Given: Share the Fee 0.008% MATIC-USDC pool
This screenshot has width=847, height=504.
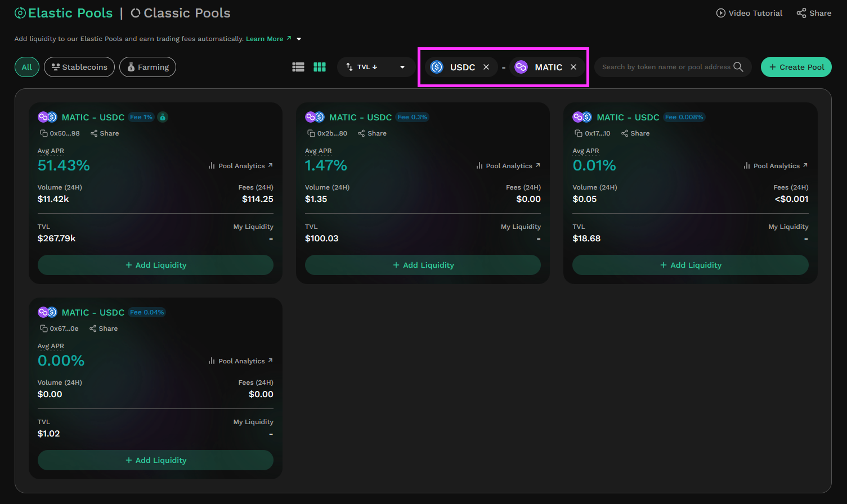Looking at the screenshot, I should click(x=635, y=133).
